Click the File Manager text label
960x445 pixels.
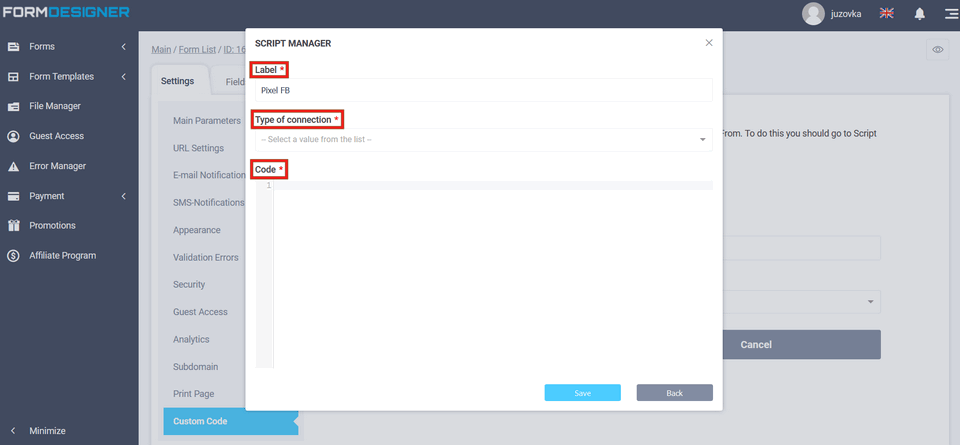55,107
